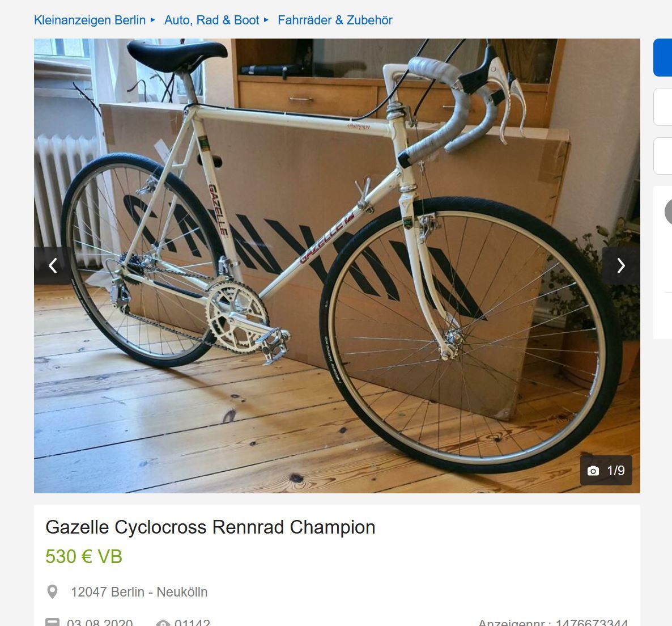Click the eye icon for view count

[x=163, y=623]
